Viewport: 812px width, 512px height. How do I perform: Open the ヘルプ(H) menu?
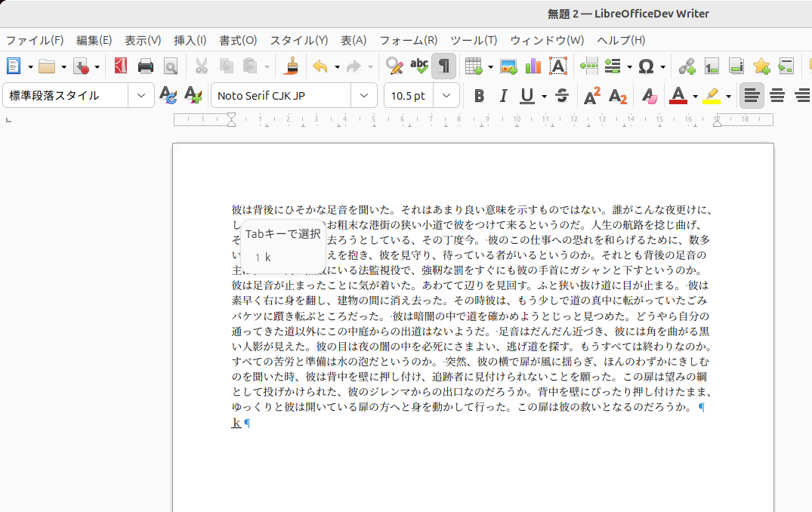(621, 40)
